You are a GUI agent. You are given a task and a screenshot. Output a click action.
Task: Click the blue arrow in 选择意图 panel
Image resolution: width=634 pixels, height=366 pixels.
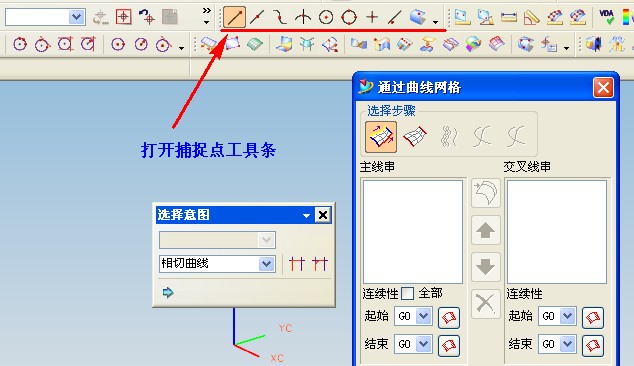[x=168, y=292]
